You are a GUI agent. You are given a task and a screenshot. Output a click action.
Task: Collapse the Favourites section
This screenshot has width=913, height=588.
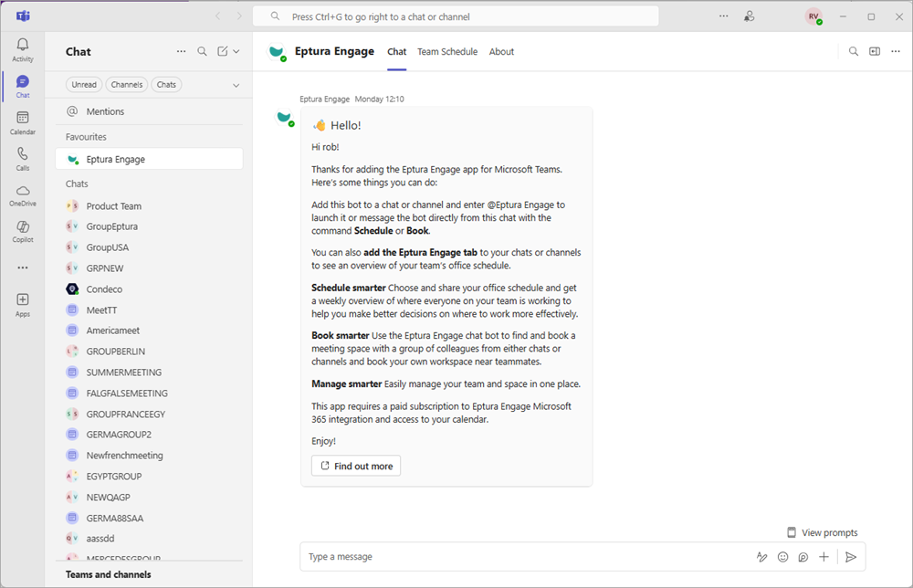[x=86, y=137]
